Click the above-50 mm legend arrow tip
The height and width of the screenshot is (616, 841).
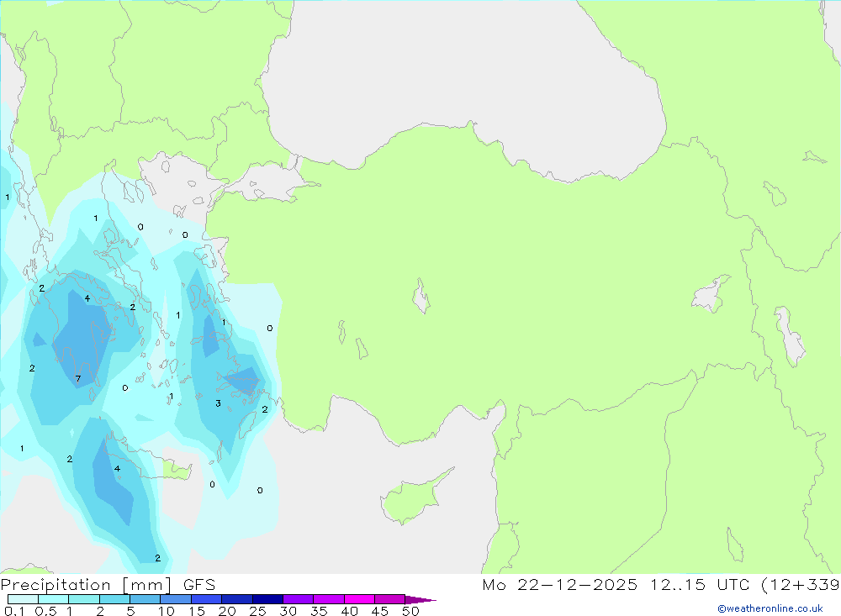(x=421, y=600)
